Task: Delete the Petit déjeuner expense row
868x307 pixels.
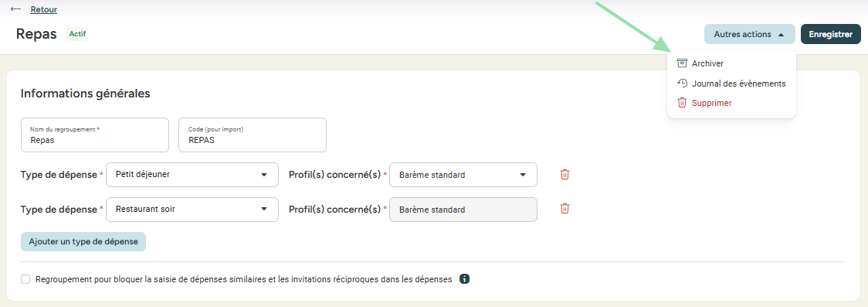Action: click(565, 175)
